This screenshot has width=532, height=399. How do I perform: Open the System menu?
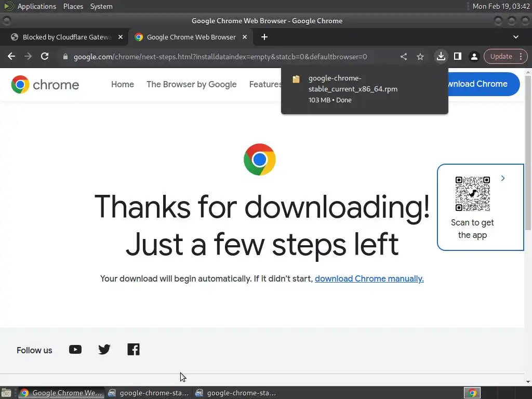[101, 6]
